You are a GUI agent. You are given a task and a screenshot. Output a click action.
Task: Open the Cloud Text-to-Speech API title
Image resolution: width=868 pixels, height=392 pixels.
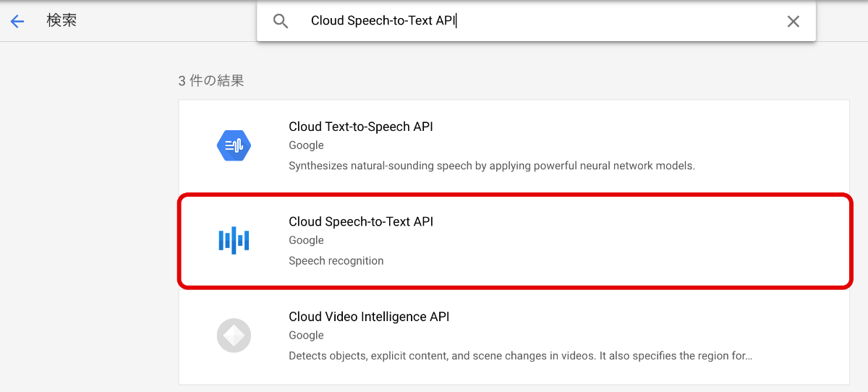coord(361,127)
